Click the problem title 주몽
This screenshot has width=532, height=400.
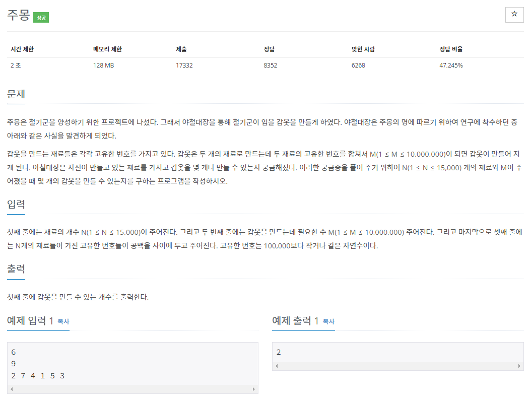[18, 15]
